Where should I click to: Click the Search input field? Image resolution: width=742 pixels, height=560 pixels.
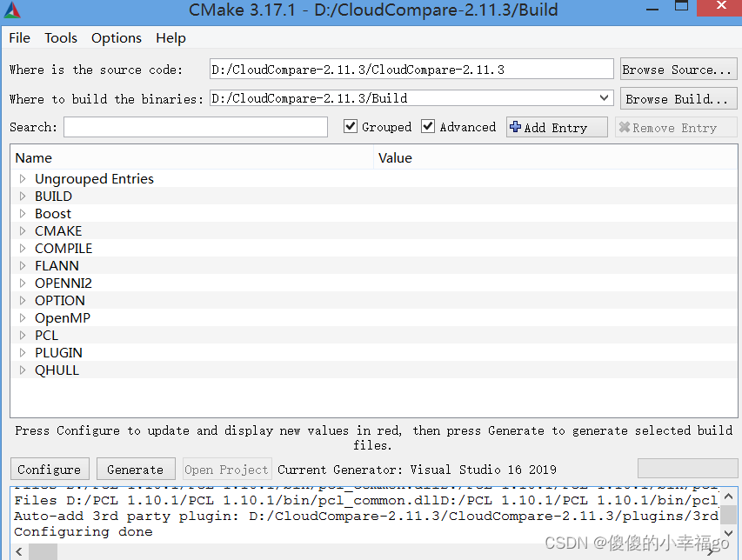pos(196,127)
